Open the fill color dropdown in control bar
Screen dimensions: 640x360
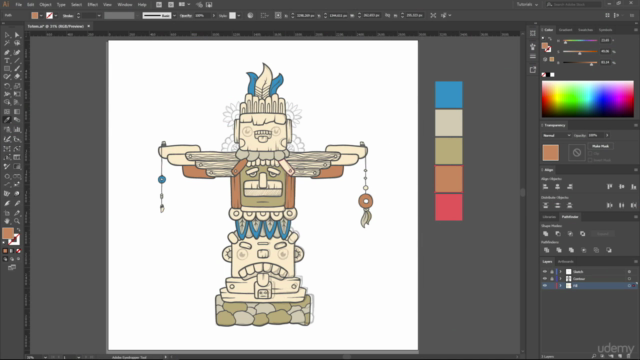click(x=41, y=16)
